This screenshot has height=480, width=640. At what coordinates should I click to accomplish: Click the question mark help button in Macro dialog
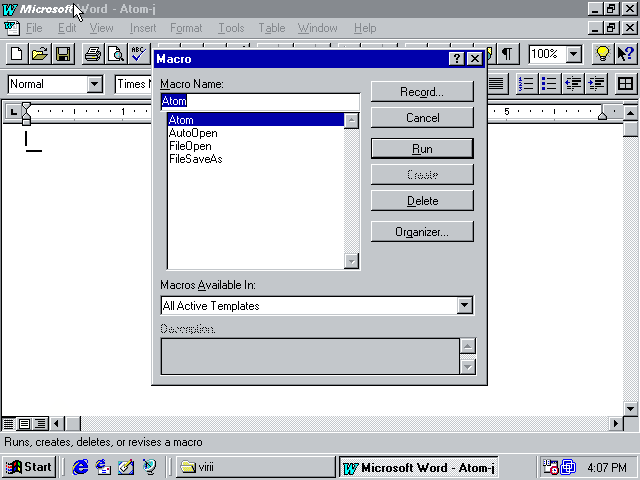pyautogui.click(x=457, y=59)
